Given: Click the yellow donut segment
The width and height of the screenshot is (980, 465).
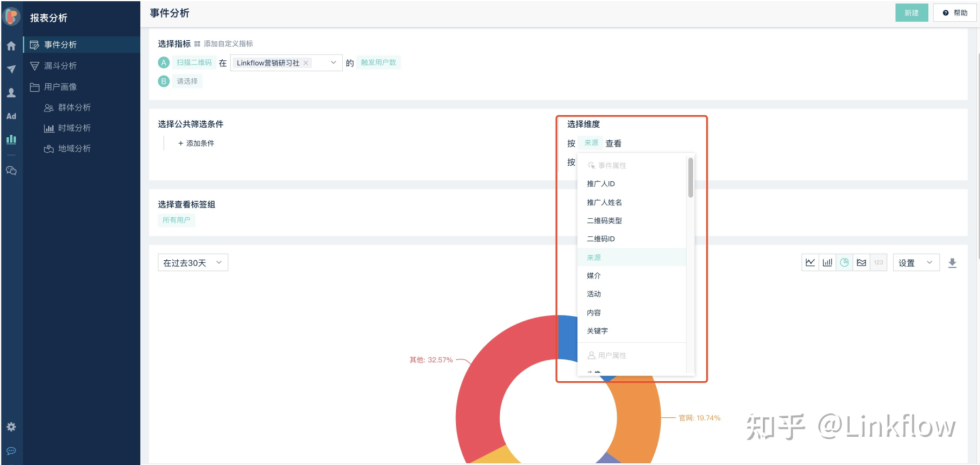Looking at the screenshot, I should click(x=496, y=455).
